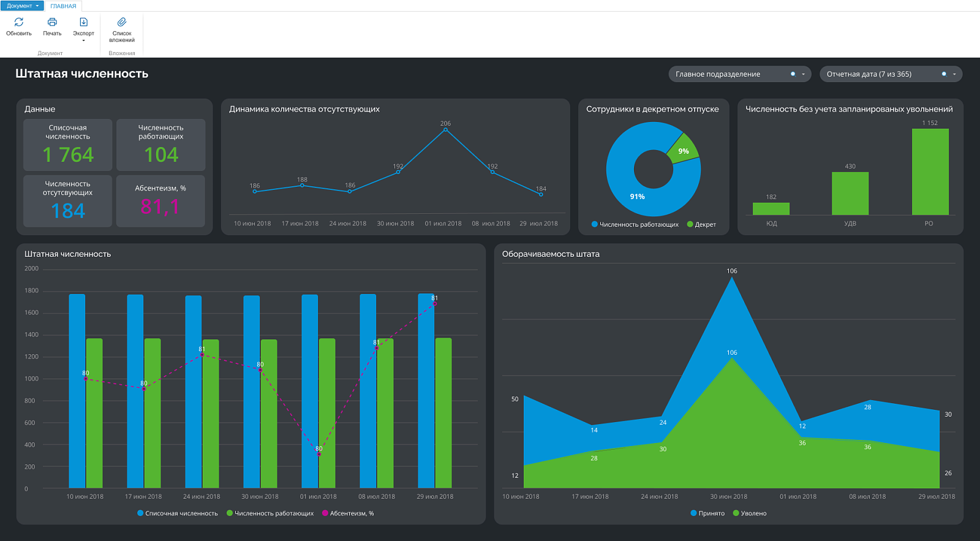
Task: Click the Численность работающих 104 card
Action: [161, 145]
